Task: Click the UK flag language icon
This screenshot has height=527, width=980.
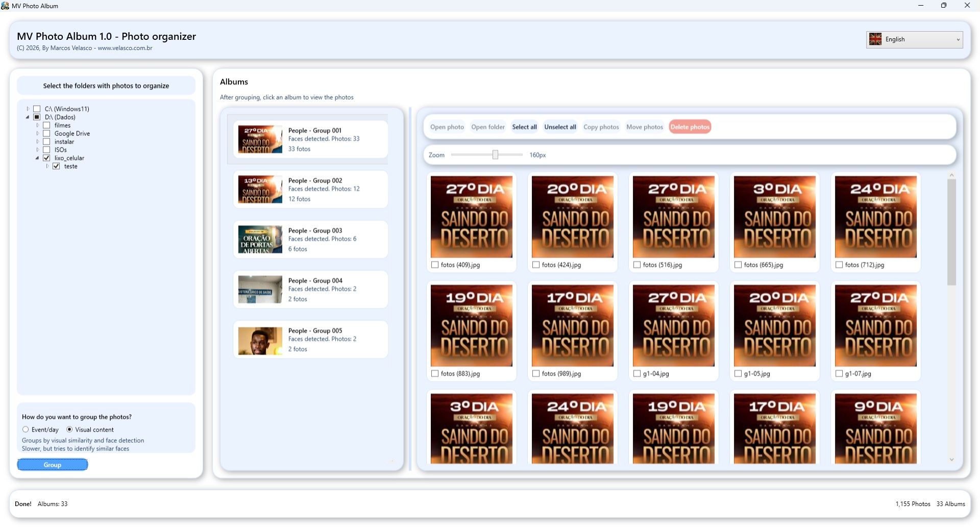Action: coord(875,39)
